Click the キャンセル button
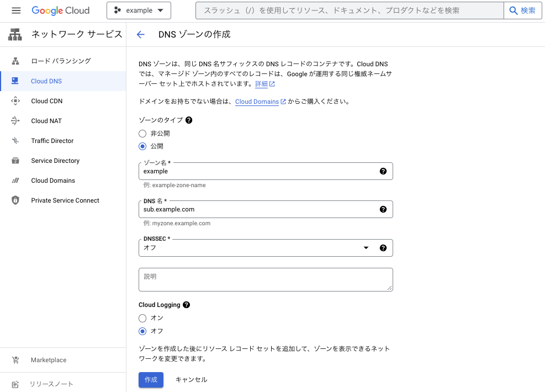This screenshot has height=392, width=545. (x=191, y=380)
